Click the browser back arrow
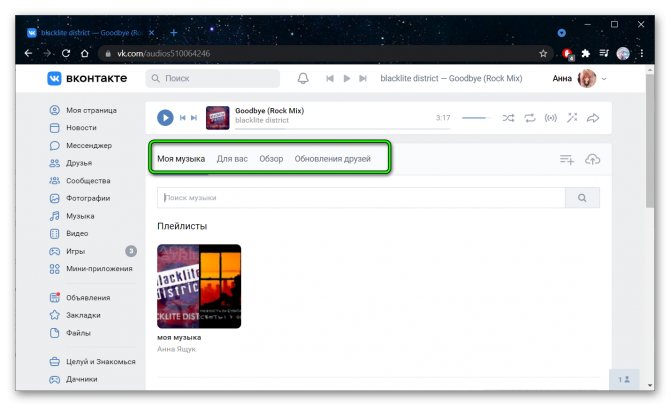670x406 pixels. coord(28,53)
